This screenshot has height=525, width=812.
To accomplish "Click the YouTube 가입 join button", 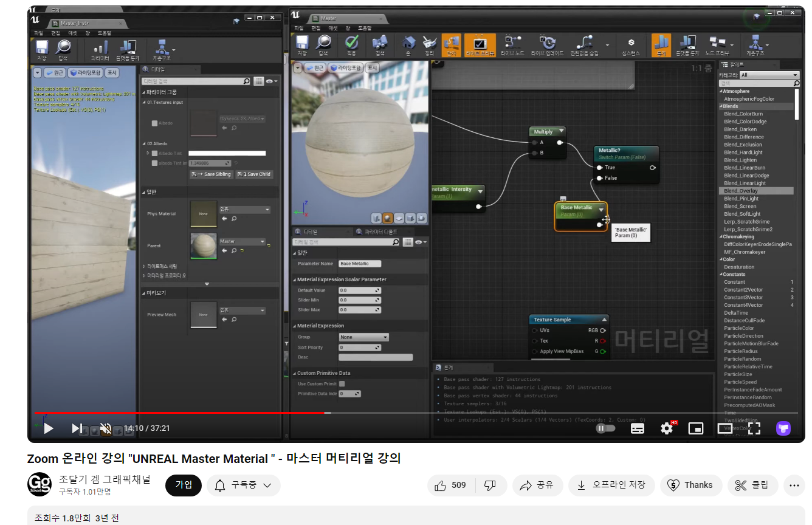I will pos(184,485).
